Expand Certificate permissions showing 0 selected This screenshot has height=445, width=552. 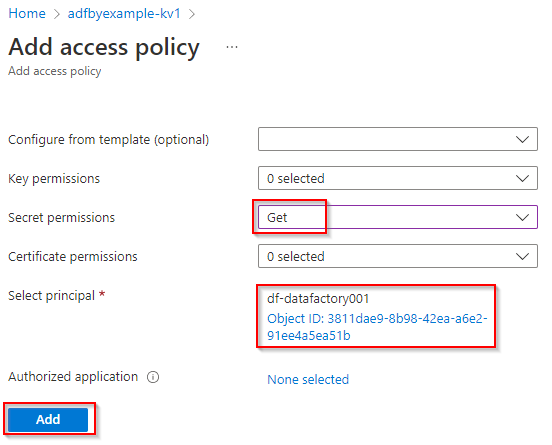pyautogui.click(x=398, y=256)
